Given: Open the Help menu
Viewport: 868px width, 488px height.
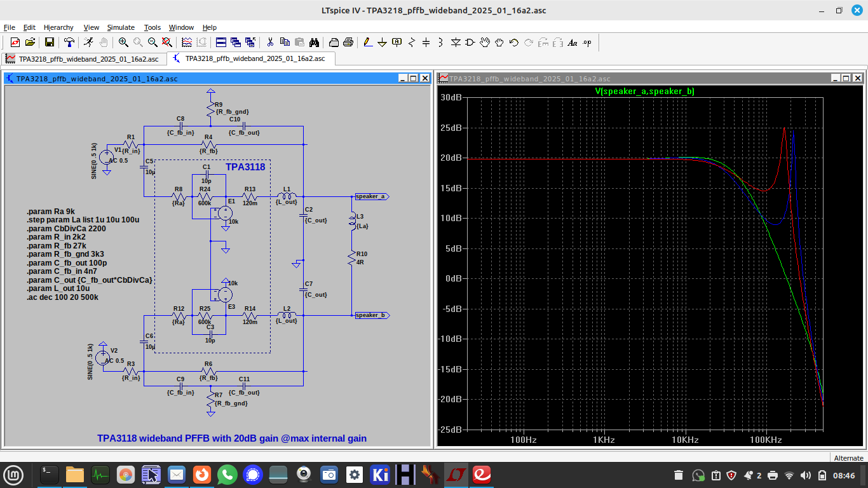Looking at the screenshot, I should pyautogui.click(x=210, y=27).
